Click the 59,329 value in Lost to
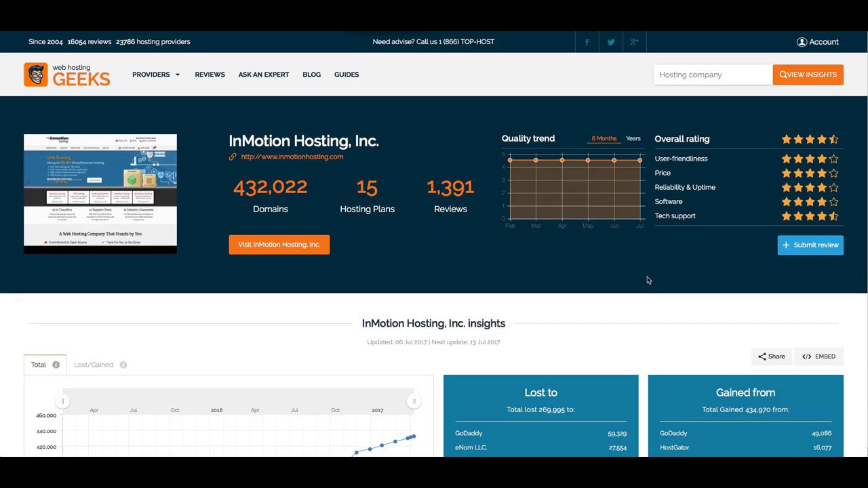This screenshot has width=868, height=488. (617, 433)
